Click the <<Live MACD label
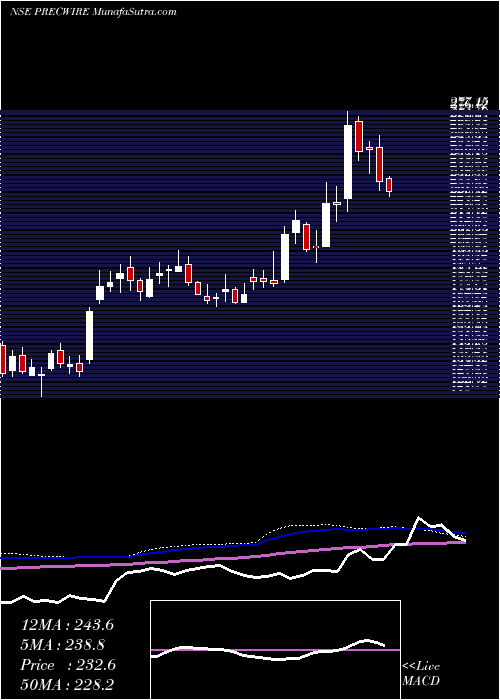Image resolution: width=500 pixels, height=700 pixels. click(x=421, y=674)
